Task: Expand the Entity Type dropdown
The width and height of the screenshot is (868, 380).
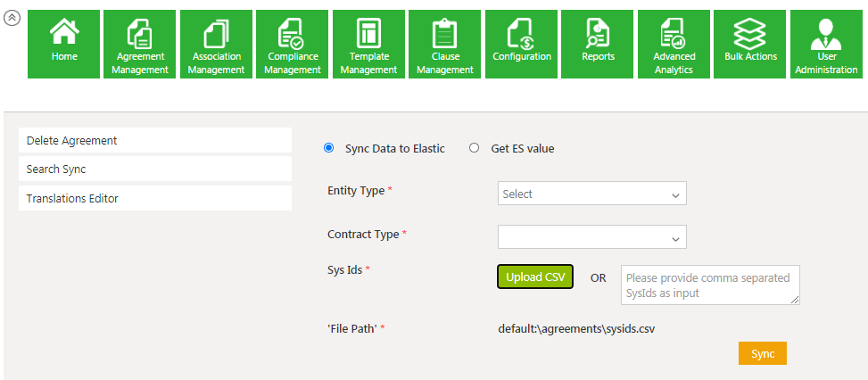Action: (x=591, y=194)
